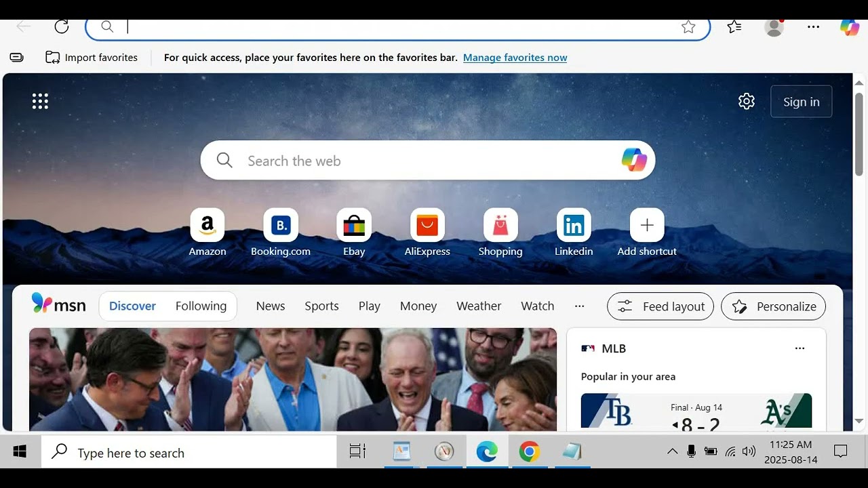Screen dimensions: 868x488
Task: Open page settings gear
Action: [747, 102]
